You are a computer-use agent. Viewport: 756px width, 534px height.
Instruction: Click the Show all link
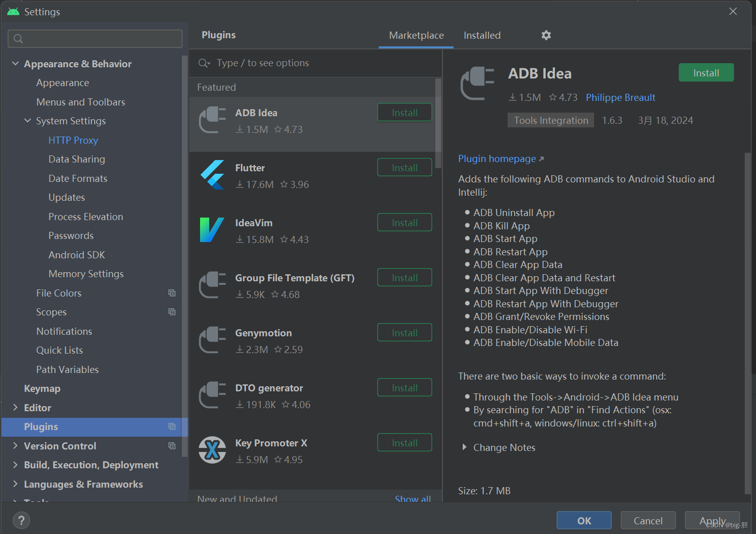coord(412,498)
